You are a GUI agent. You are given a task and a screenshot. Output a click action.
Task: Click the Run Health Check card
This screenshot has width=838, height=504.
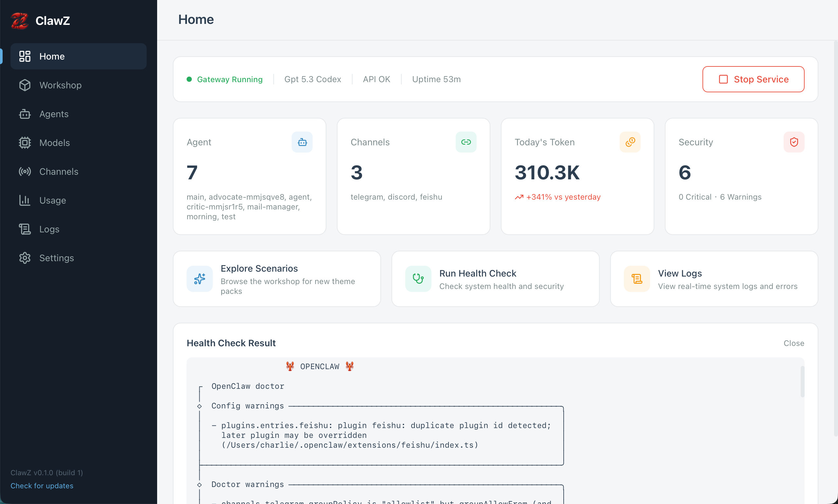click(495, 279)
